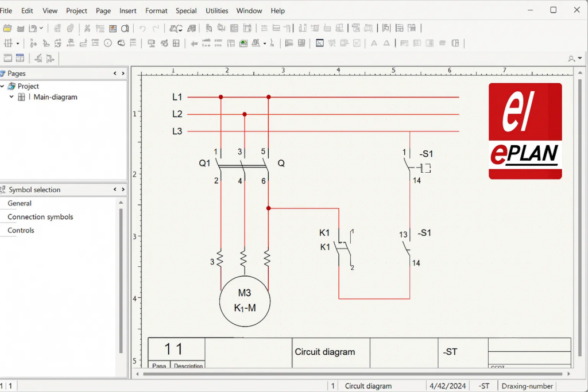Screen dimensions: 588x392
Task: Click the scissors Cut icon
Action: click(x=87, y=28)
